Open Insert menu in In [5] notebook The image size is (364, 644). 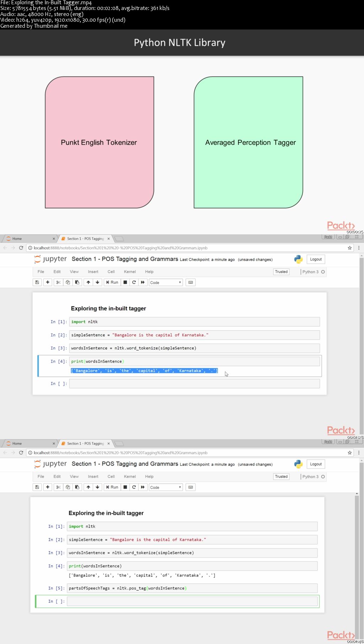tap(93, 477)
